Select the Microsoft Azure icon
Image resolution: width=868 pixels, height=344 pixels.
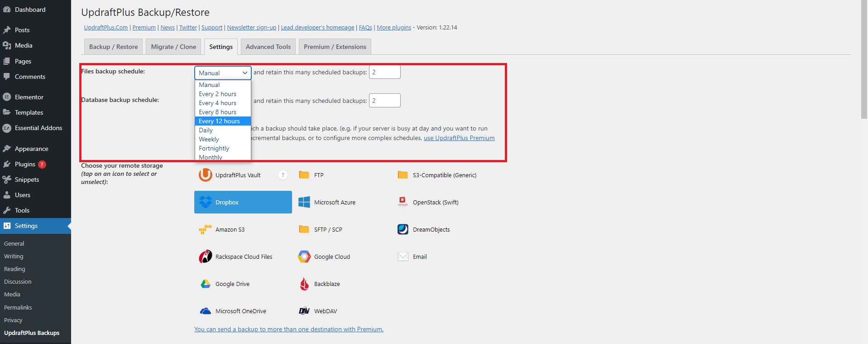pyautogui.click(x=304, y=202)
